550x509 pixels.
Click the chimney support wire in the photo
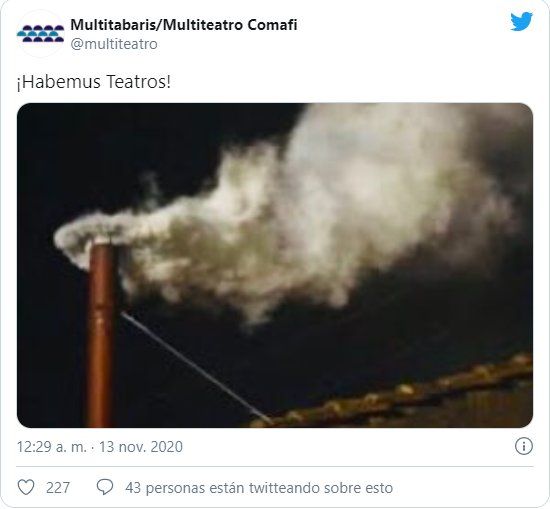pyautogui.click(x=196, y=368)
